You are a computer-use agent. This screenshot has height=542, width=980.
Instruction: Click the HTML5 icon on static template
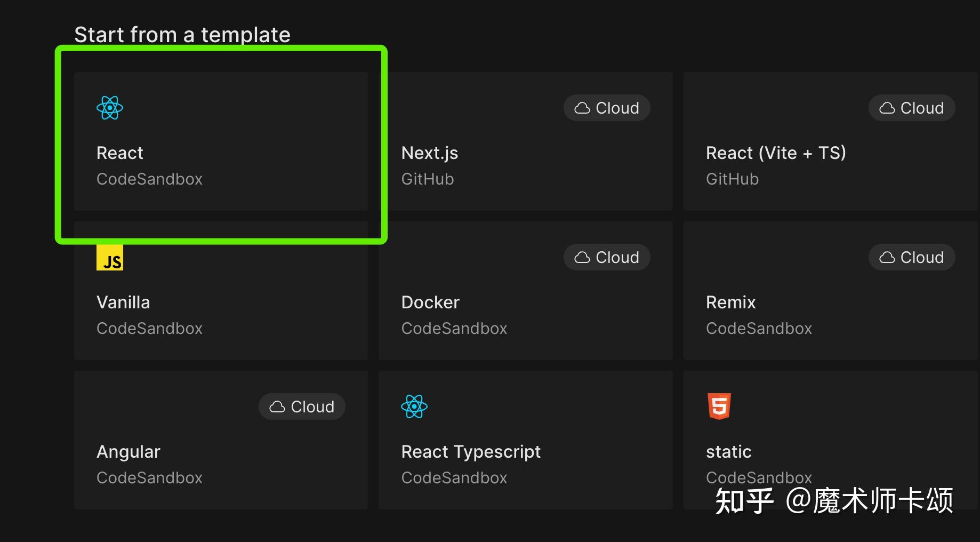[x=719, y=405]
